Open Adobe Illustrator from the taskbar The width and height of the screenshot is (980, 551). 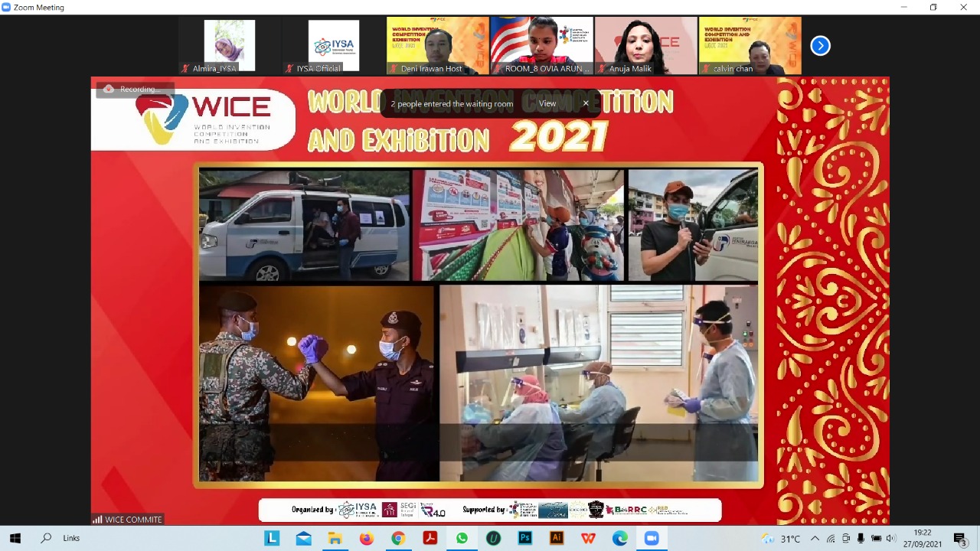[557, 538]
